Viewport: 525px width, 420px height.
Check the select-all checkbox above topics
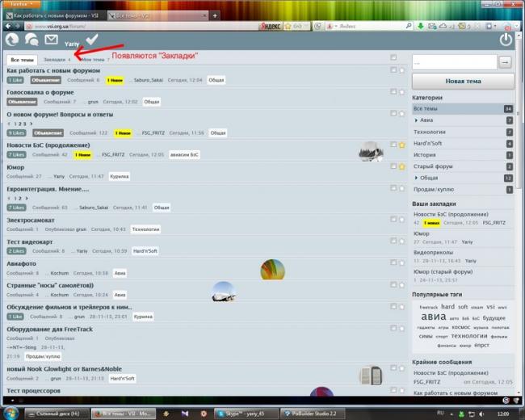pos(393,57)
